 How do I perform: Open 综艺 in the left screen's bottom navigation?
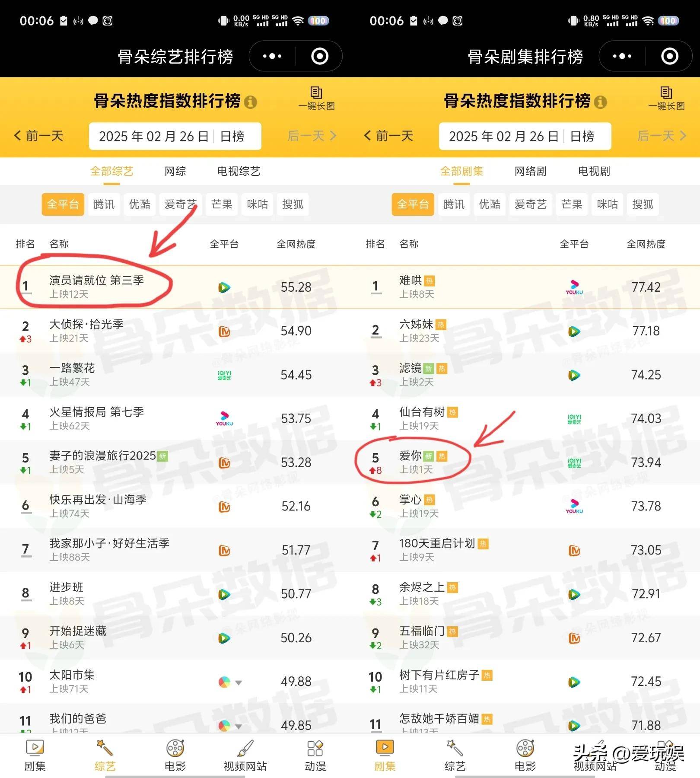point(105,756)
